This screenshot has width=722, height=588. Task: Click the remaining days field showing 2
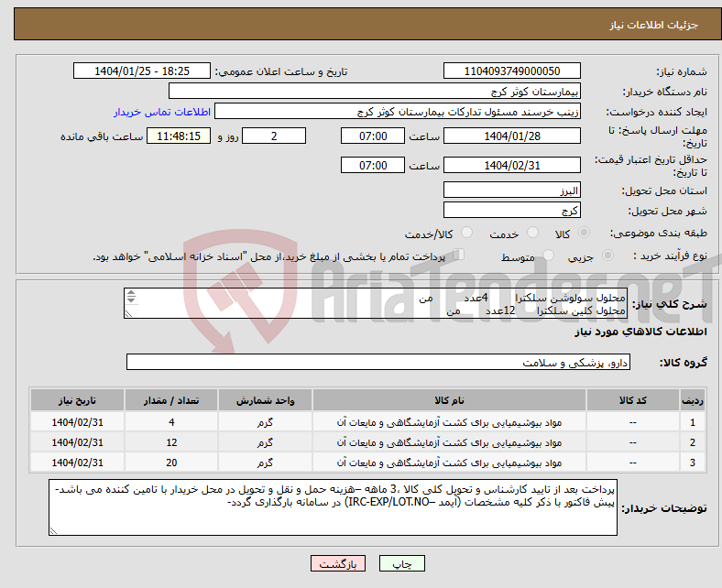coord(274,136)
